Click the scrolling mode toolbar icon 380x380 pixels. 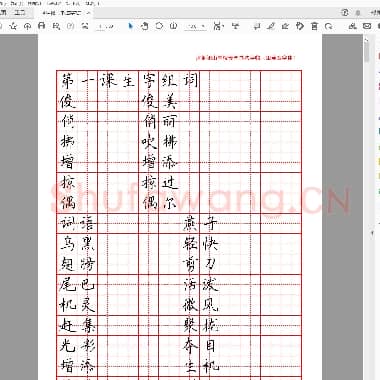point(236,26)
